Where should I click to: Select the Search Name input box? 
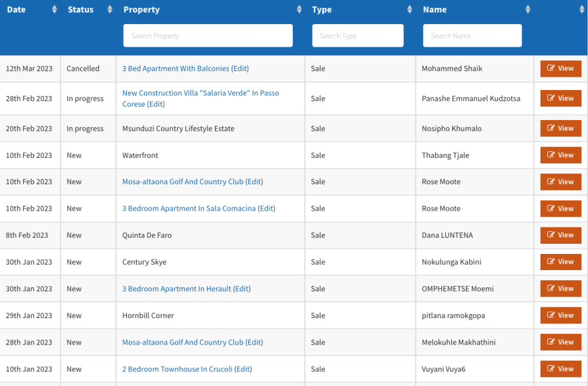click(x=472, y=36)
